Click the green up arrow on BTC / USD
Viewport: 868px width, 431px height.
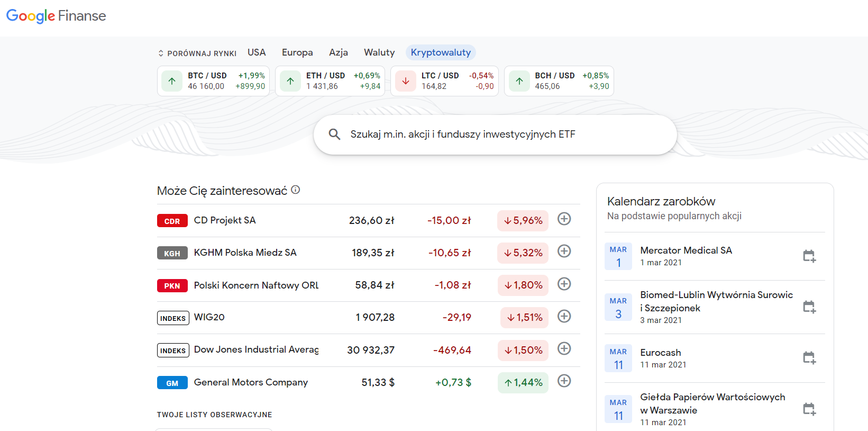[172, 81]
